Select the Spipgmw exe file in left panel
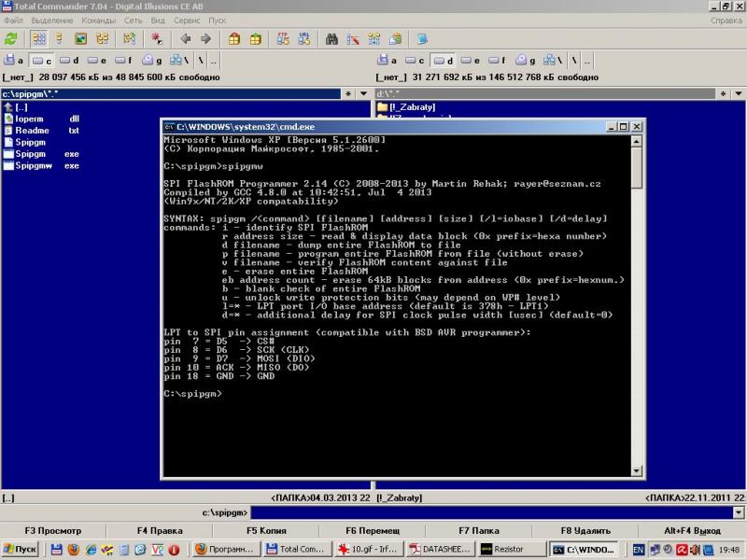 [41, 166]
